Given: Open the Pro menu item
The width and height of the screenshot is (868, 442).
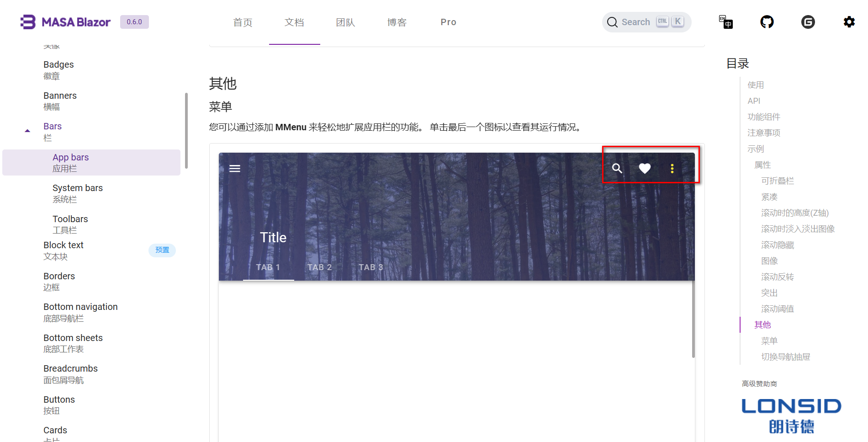Looking at the screenshot, I should 448,22.
